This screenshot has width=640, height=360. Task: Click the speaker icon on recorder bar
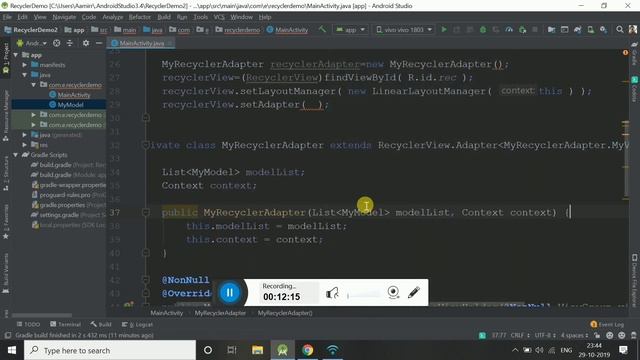tap(332, 293)
